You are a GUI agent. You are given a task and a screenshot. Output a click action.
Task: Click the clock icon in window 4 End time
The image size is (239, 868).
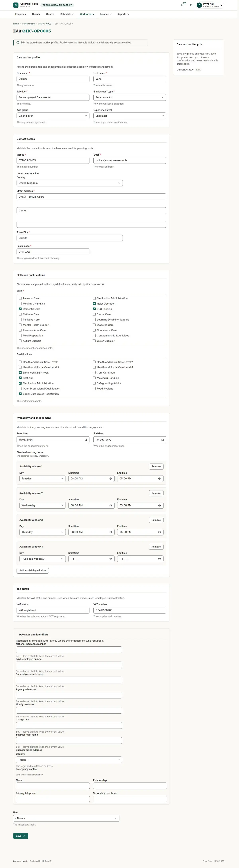159,559
